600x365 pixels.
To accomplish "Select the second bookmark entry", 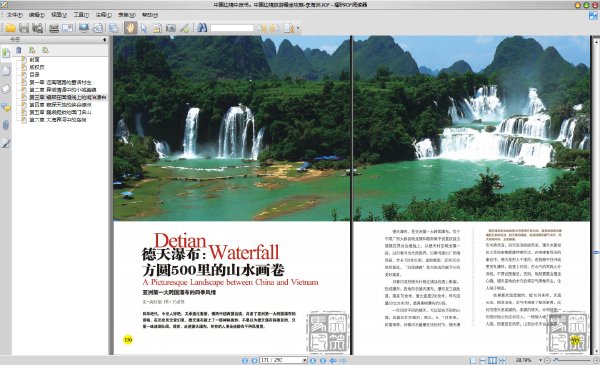I will [37, 67].
